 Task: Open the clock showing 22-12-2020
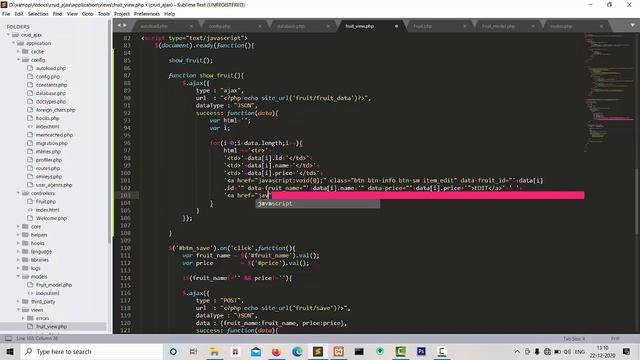coord(602,351)
